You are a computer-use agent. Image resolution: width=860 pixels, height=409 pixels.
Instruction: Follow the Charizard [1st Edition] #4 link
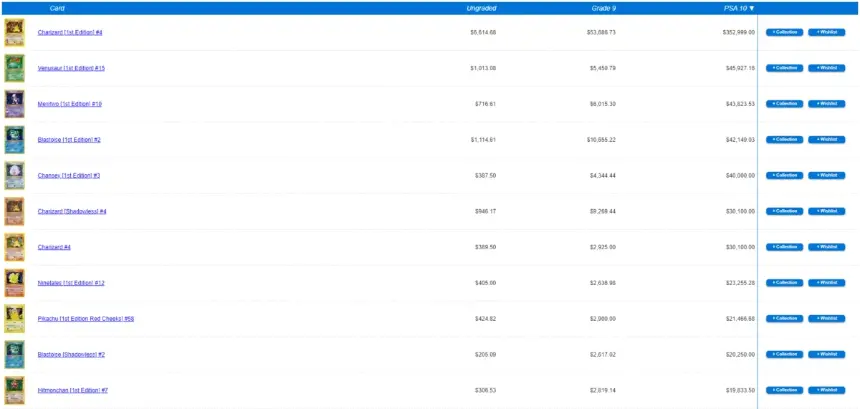[70, 32]
